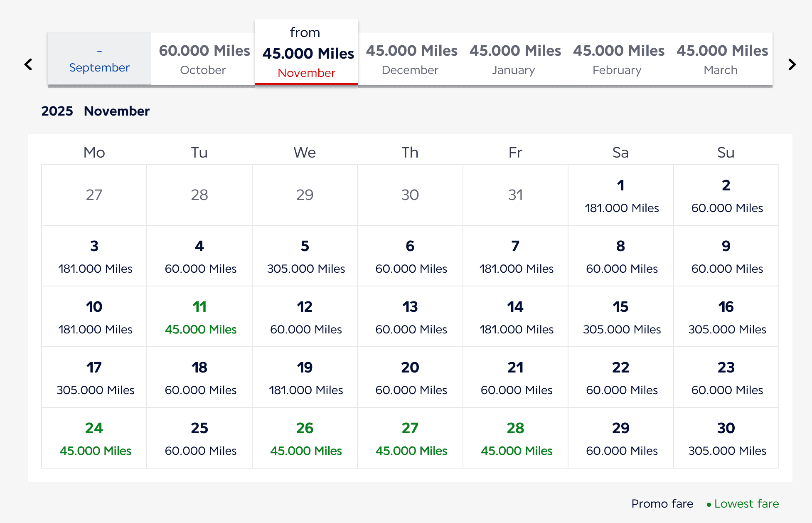Image resolution: width=812 pixels, height=523 pixels.
Task: Select November 15 weekend date
Action: coord(620,317)
